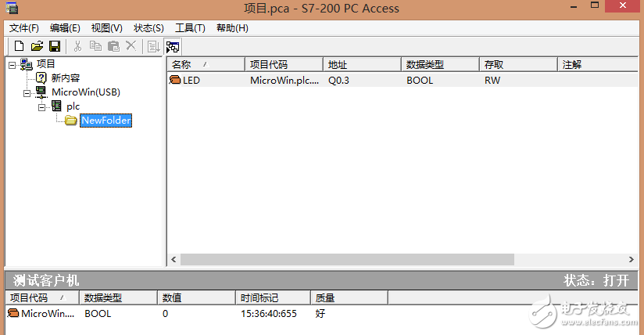Open a project file via Open icon
644x335 pixels.
pos(37,46)
